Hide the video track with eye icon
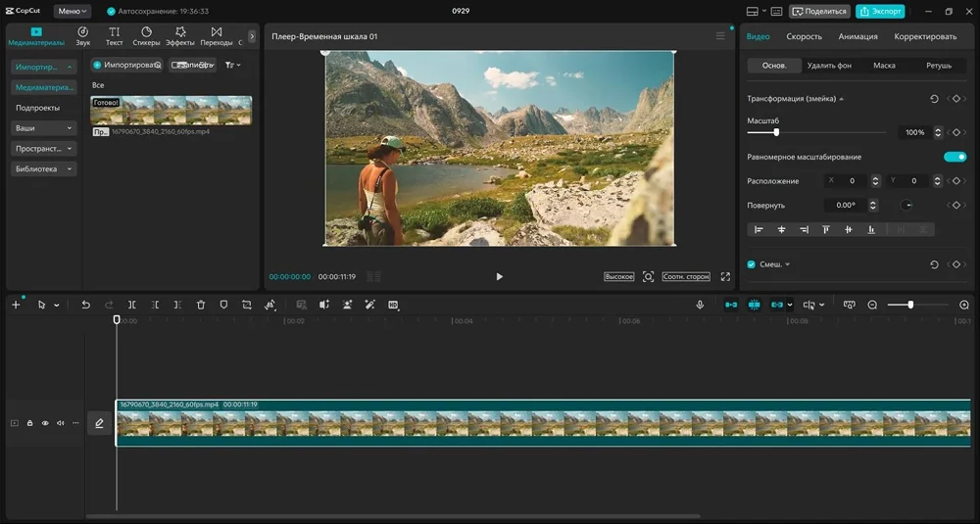Image resolution: width=980 pixels, height=524 pixels. click(x=45, y=423)
